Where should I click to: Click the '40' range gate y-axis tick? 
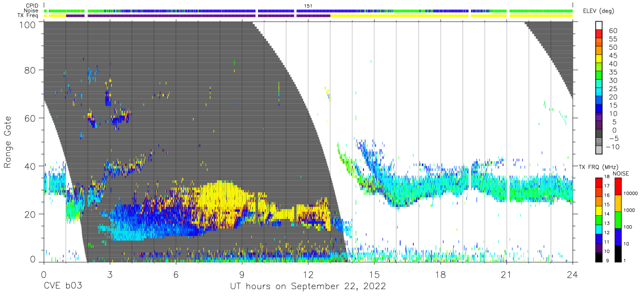pyautogui.click(x=30, y=166)
